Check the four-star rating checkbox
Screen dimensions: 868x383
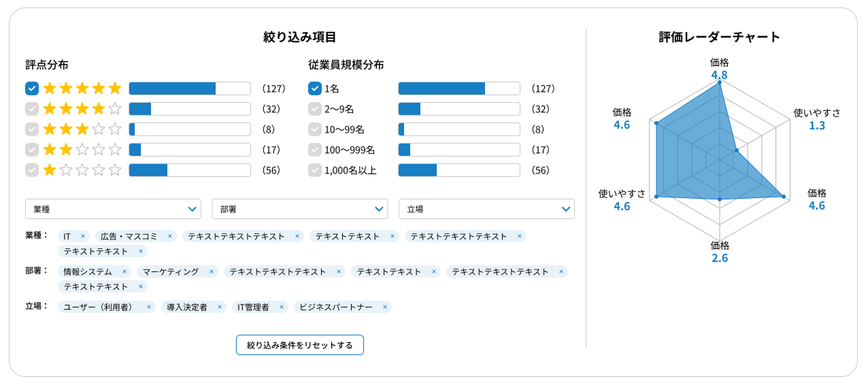click(31, 109)
